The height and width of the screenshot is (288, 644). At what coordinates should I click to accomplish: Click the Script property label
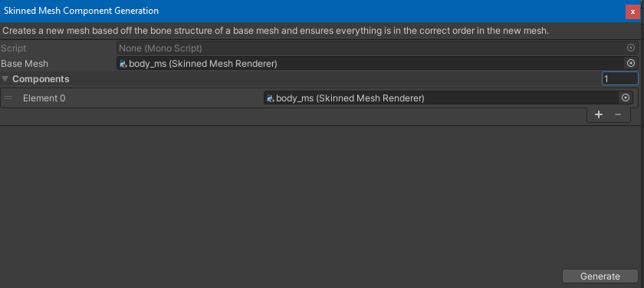click(14, 48)
